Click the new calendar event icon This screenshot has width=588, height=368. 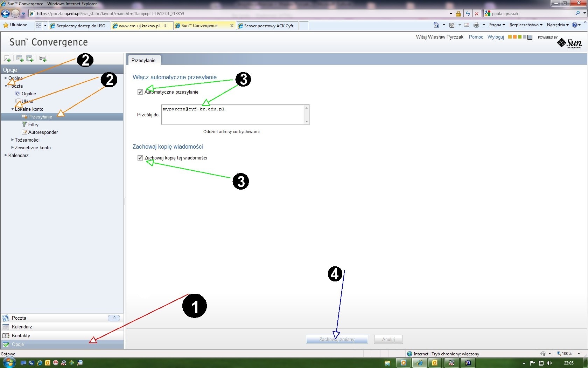pos(20,59)
